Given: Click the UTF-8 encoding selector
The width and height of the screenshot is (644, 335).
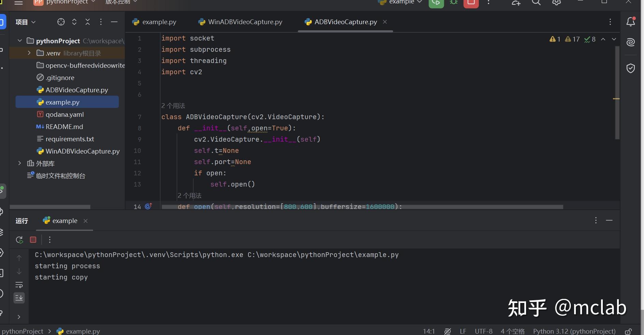Looking at the screenshot, I should pos(483,331).
